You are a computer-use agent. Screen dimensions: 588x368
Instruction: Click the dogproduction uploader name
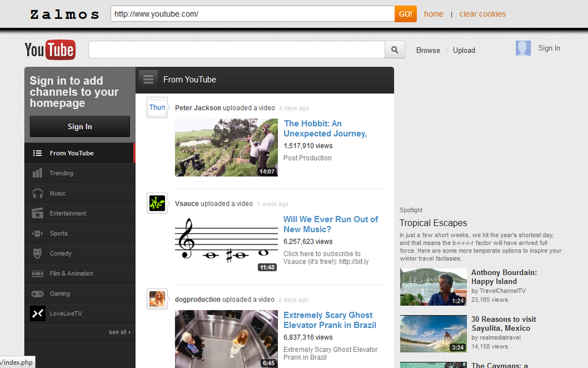pyautogui.click(x=198, y=299)
